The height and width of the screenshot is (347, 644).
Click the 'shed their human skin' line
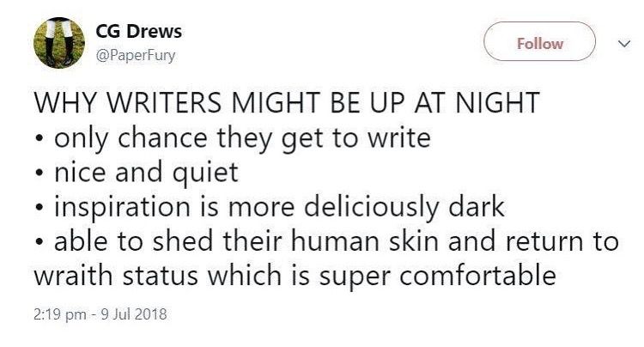pyautogui.click(x=326, y=242)
